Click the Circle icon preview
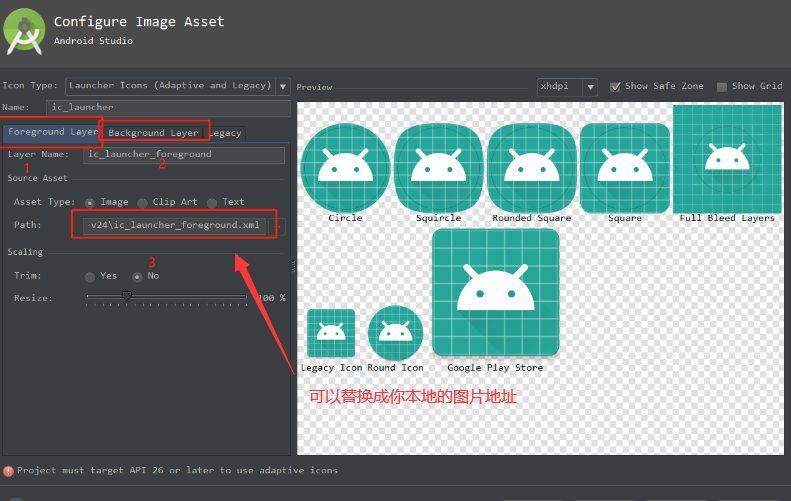This screenshot has height=501, width=791. click(345, 168)
